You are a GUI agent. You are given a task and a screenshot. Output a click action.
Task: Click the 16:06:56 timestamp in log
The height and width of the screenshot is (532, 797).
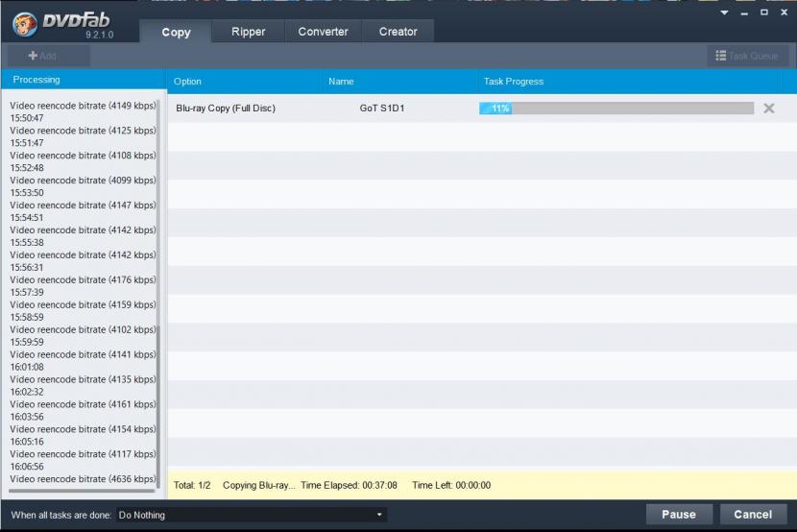(27, 467)
